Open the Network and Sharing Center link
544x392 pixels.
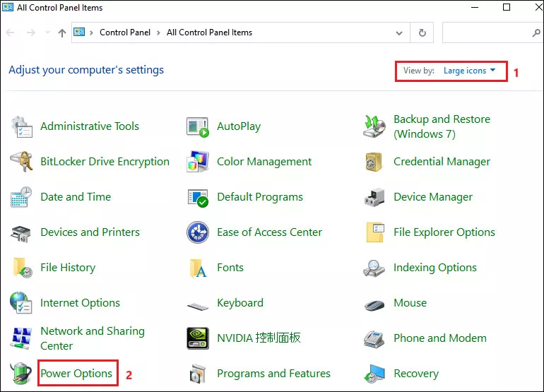coord(93,338)
